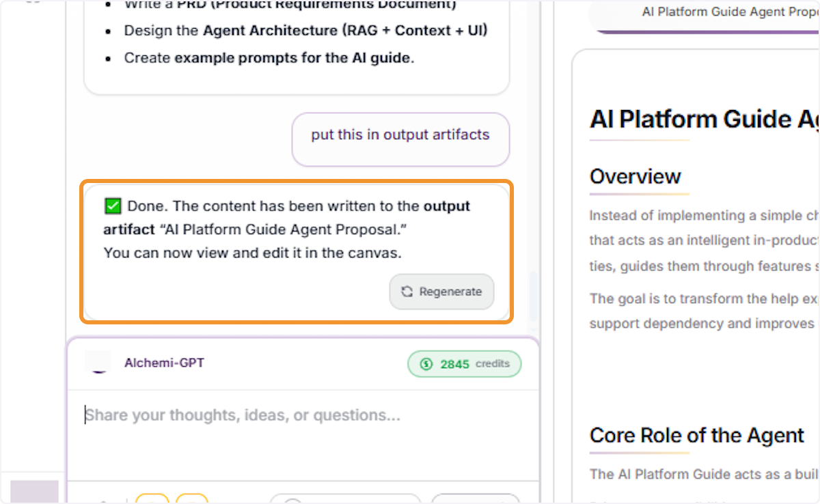Click the circular arrows regenerate icon
Image resolution: width=820 pixels, height=504 pixels.
pyautogui.click(x=407, y=292)
